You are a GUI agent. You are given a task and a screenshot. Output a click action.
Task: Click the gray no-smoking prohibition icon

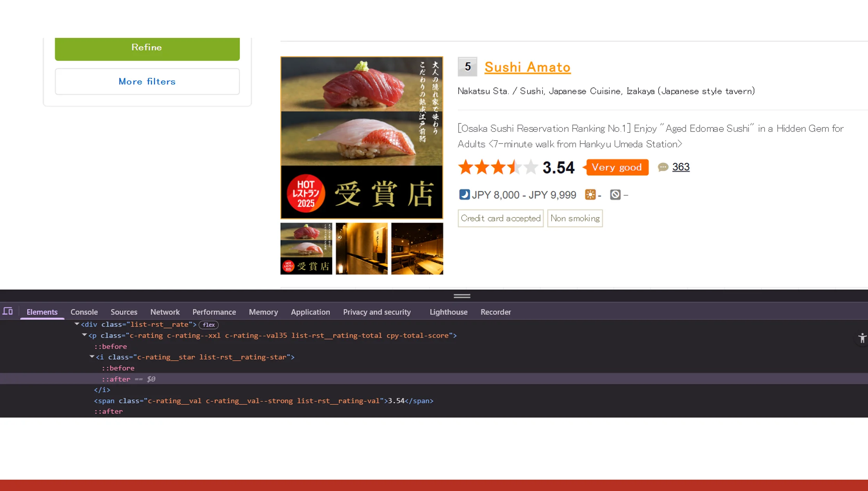pos(615,195)
